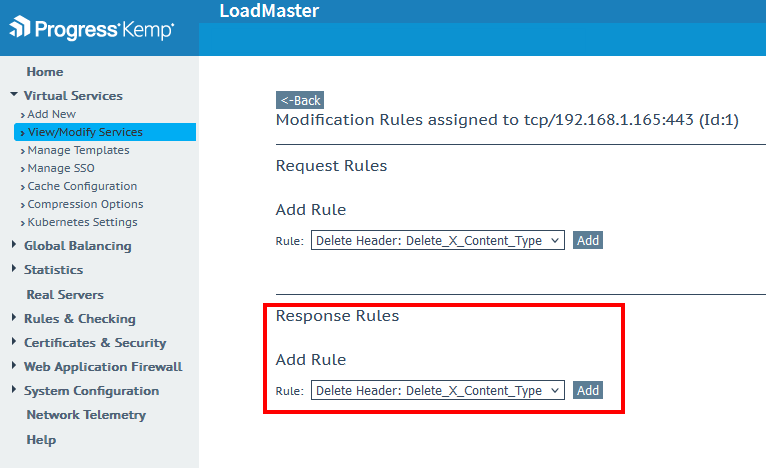Viewport: 766px width, 468px height.
Task: Click the Modification Rules assigned heading
Action: tap(507, 120)
